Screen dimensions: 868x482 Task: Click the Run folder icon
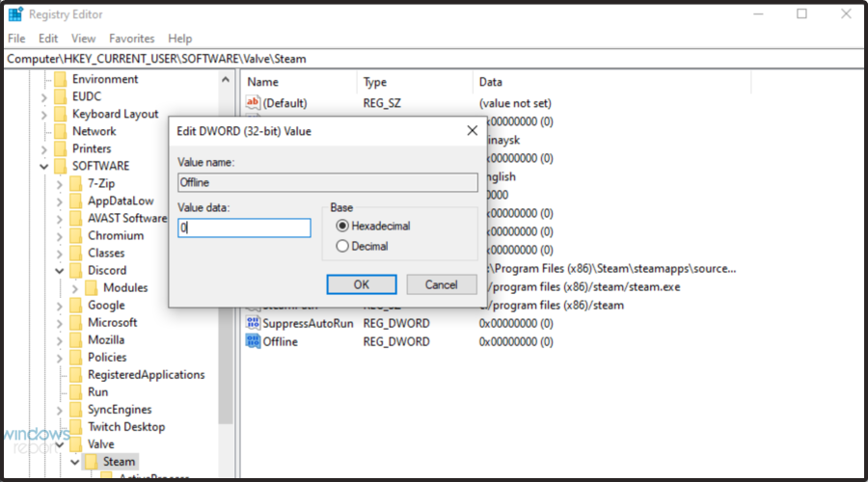pos(76,391)
